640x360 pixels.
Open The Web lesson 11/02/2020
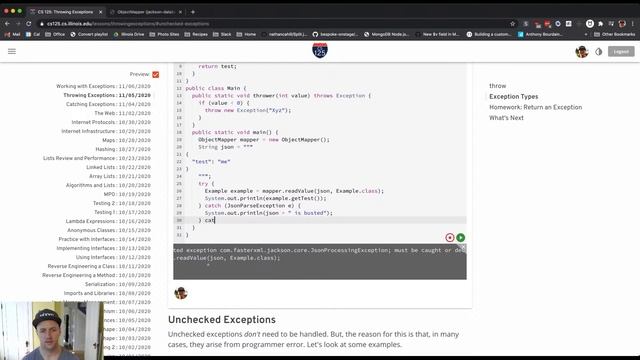pos(122,113)
